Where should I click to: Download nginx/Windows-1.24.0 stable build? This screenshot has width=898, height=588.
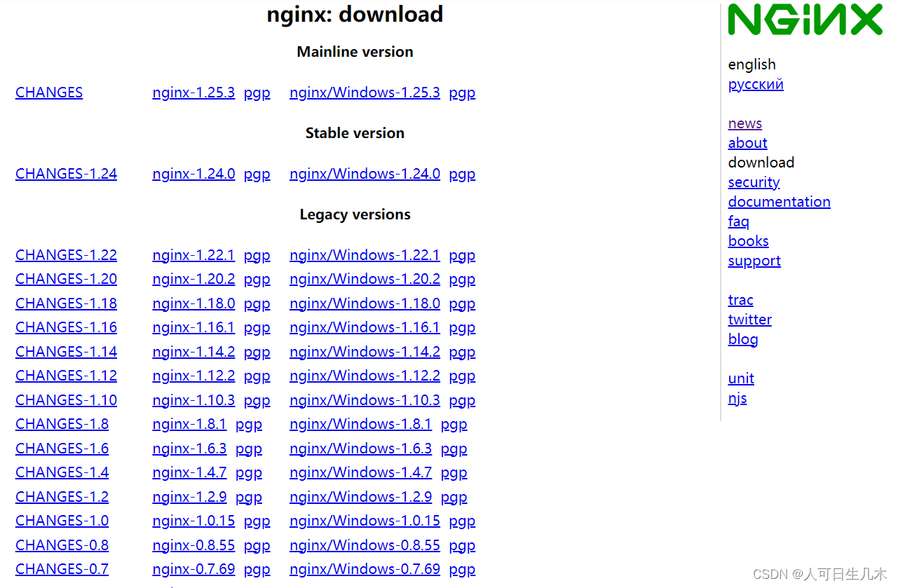[365, 174]
